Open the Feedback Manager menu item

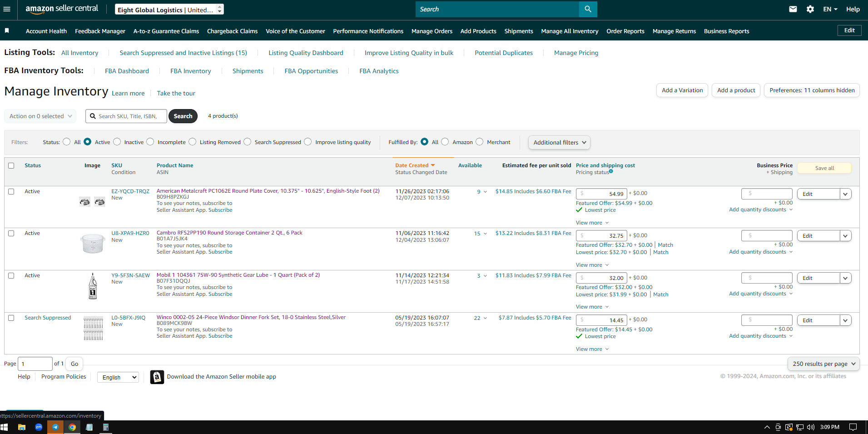tap(100, 31)
